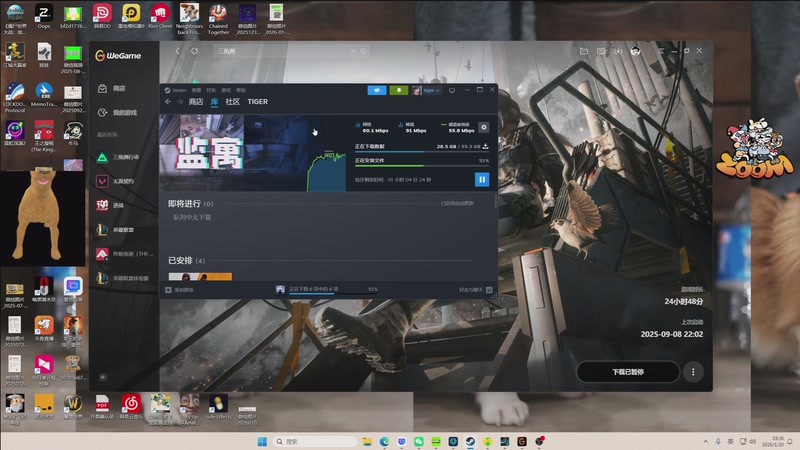Click the auto-update enabled link in Steam
This screenshot has height=450, width=800.
click(457, 204)
